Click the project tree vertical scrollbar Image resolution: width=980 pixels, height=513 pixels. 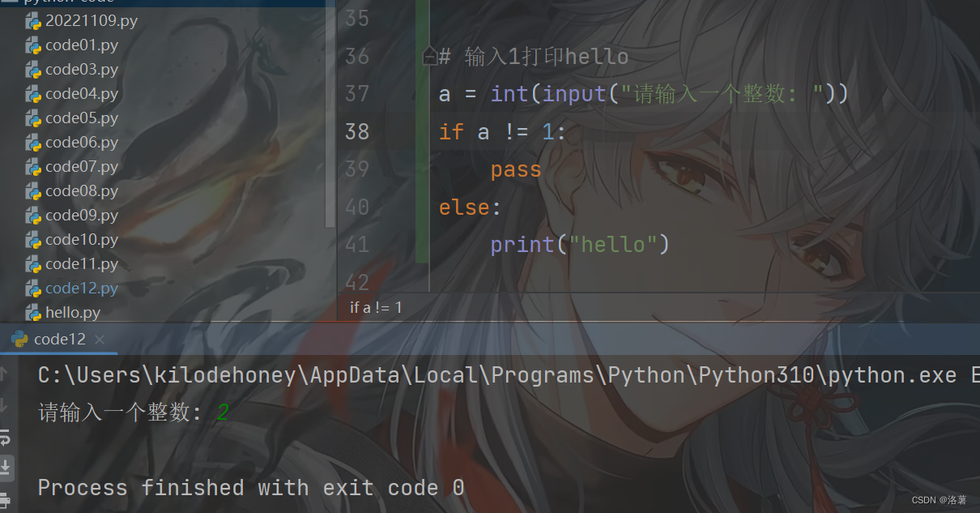[330, 113]
